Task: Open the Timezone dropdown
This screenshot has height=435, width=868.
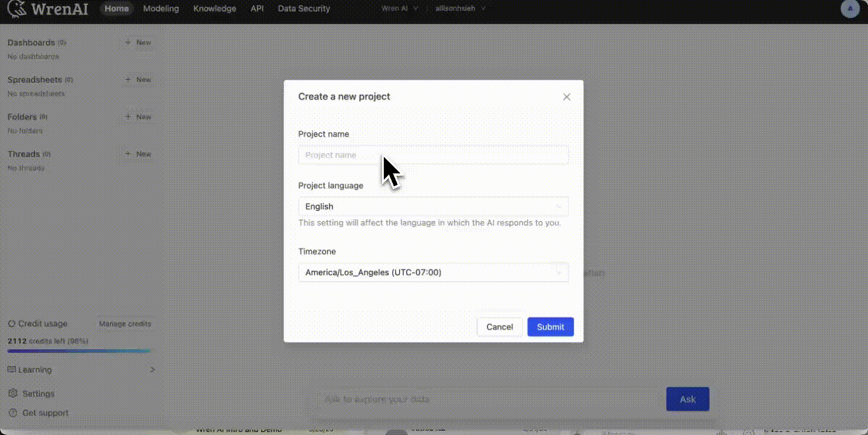Action: pos(433,272)
